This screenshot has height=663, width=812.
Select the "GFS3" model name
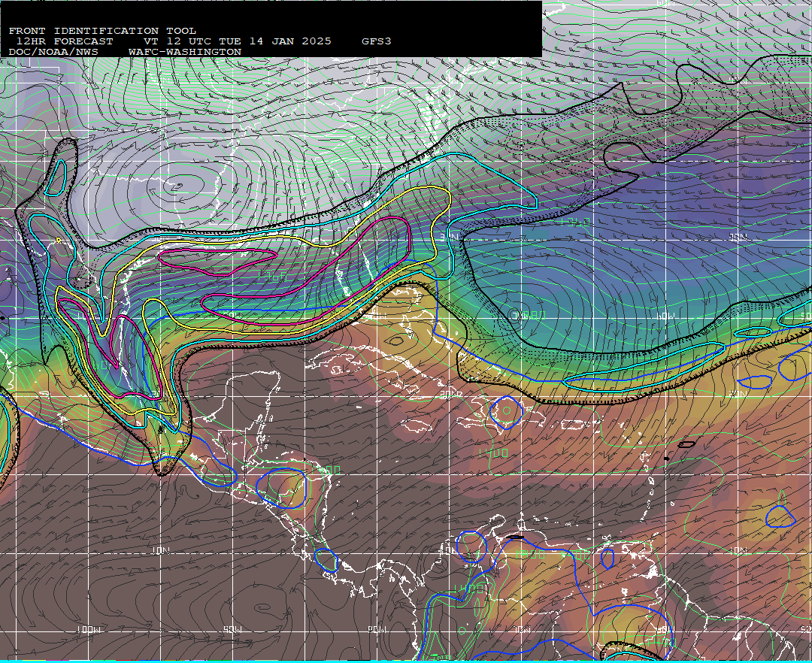[x=377, y=41]
